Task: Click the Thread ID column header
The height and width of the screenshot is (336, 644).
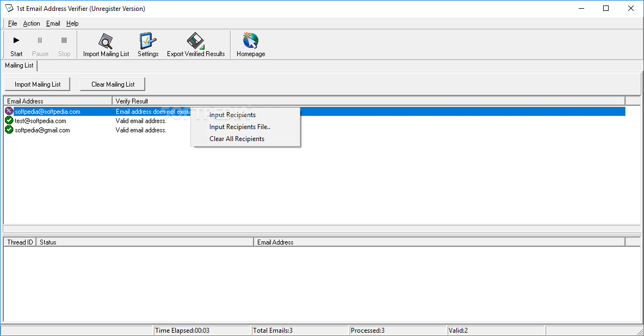Action: point(20,242)
